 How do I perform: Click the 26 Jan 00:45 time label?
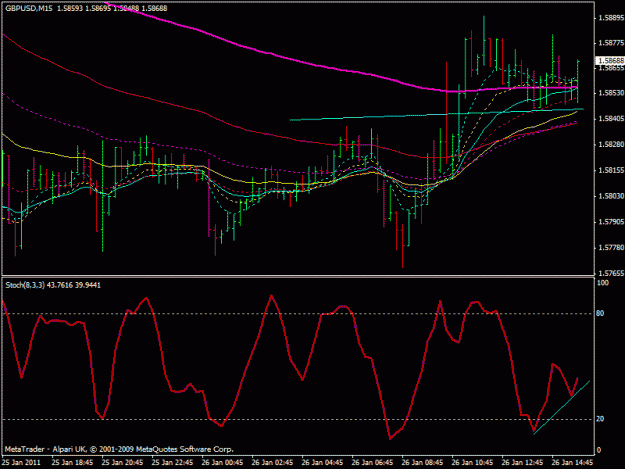(222, 463)
